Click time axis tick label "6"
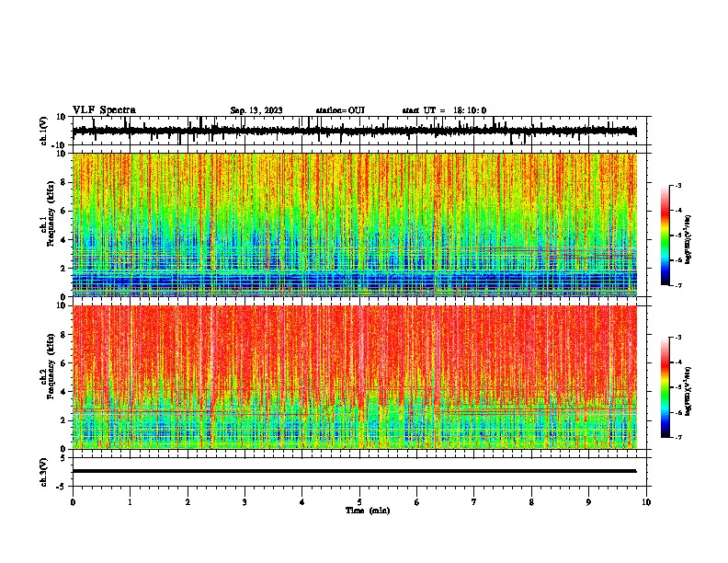Screen dimensions: 728x563 [x=417, y=502]
